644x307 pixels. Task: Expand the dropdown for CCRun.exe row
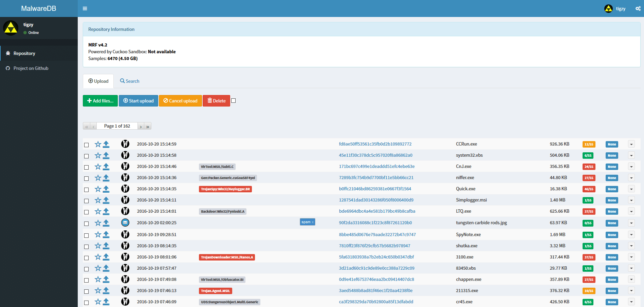pos(631,144)
